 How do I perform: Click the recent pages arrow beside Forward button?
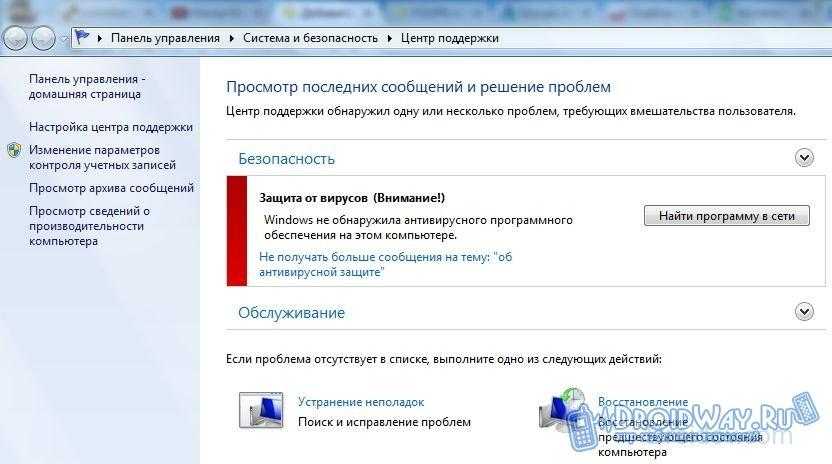(64, 39)
